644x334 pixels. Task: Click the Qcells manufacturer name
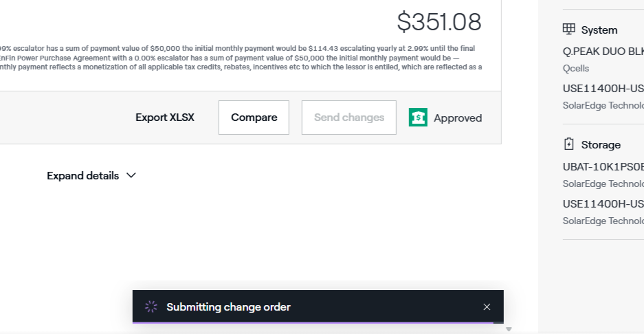(x=576, y=68)
